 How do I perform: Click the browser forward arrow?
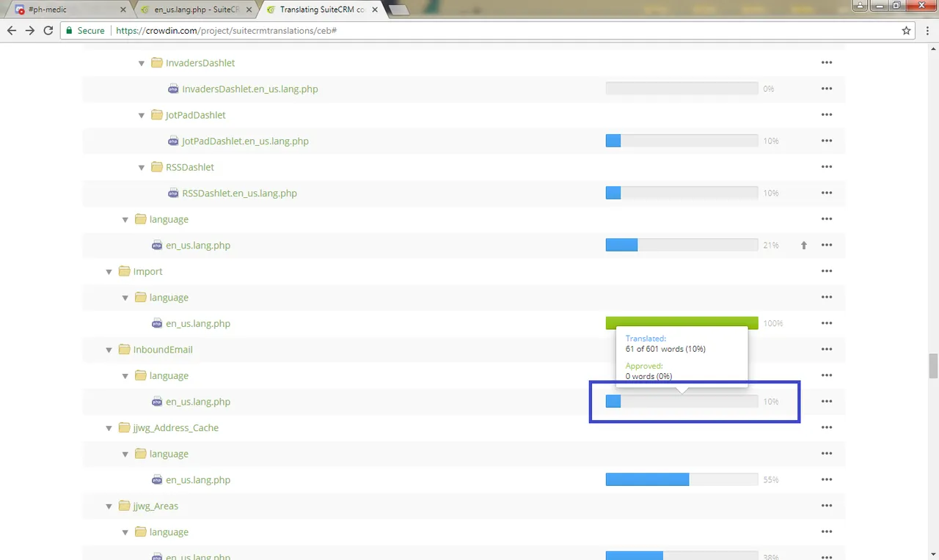30,31
